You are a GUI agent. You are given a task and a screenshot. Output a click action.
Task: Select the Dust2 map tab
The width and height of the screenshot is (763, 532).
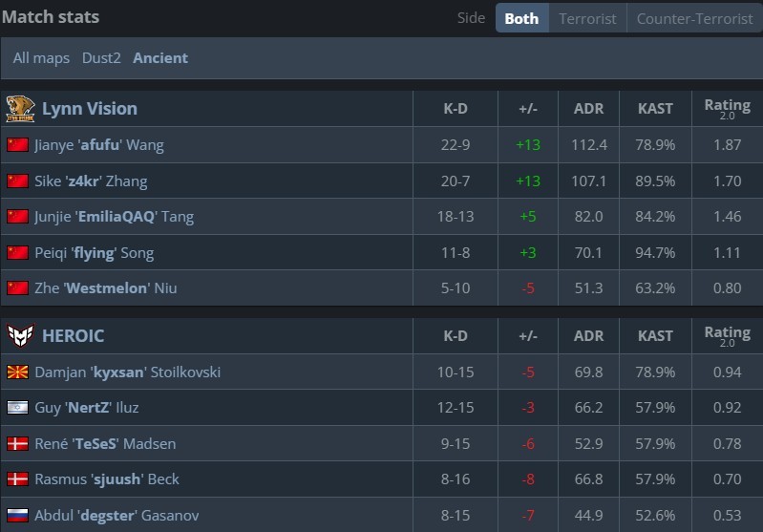pos(101,58)
